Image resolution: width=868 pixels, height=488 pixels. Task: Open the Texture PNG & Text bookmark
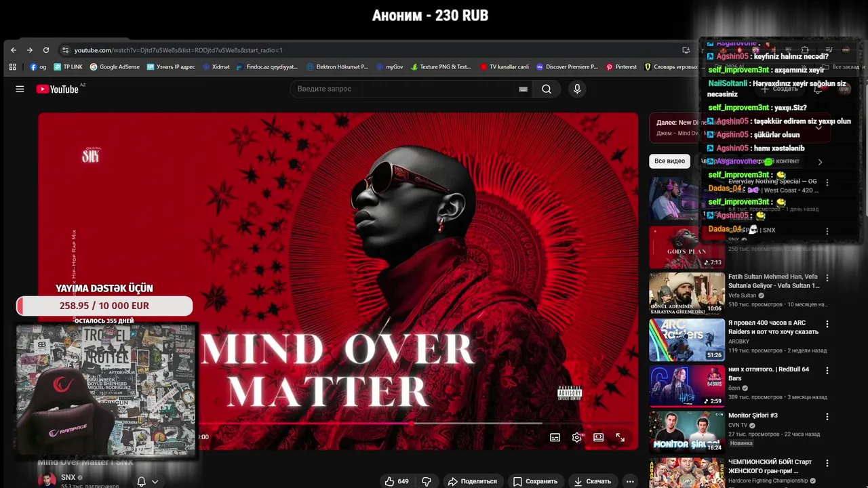click(441, 67)
